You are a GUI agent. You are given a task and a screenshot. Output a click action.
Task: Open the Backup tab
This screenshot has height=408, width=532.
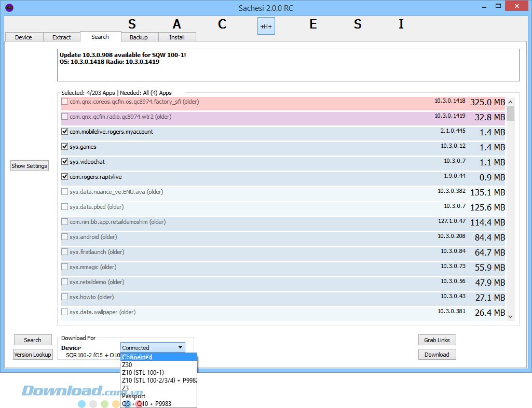[139, 37]
